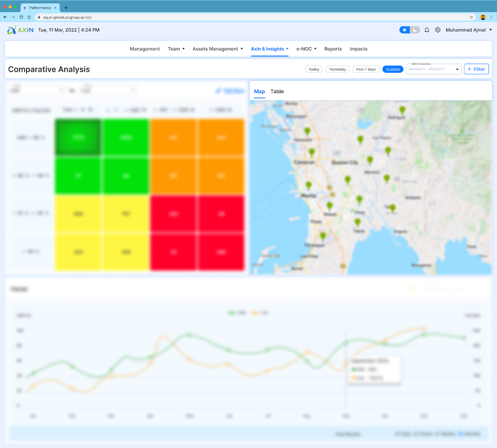
Task: Switch to dark mode moon toggle
Action: coord(415,30)
